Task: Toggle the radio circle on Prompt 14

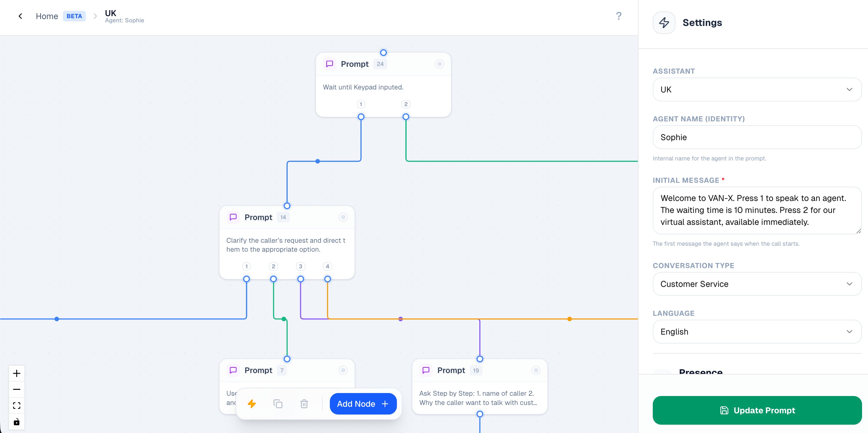Action: pyautogui.click(x=343, y=217)
